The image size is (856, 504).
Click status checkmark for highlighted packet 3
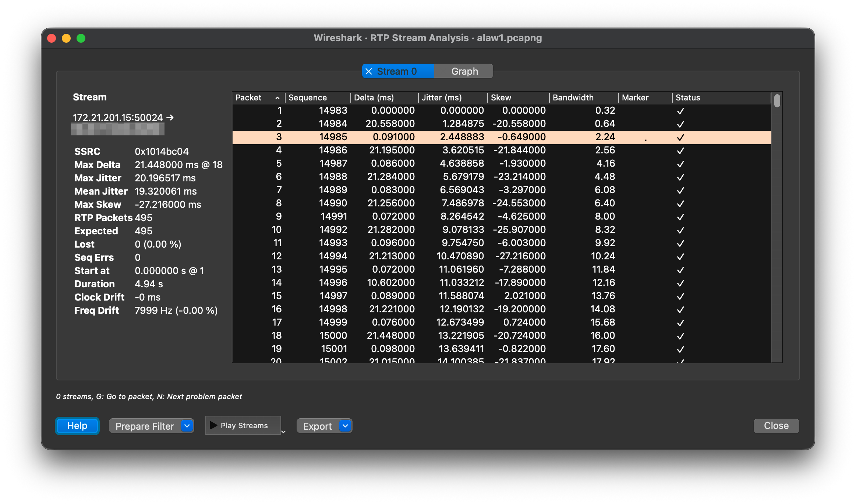coord(680,137)
